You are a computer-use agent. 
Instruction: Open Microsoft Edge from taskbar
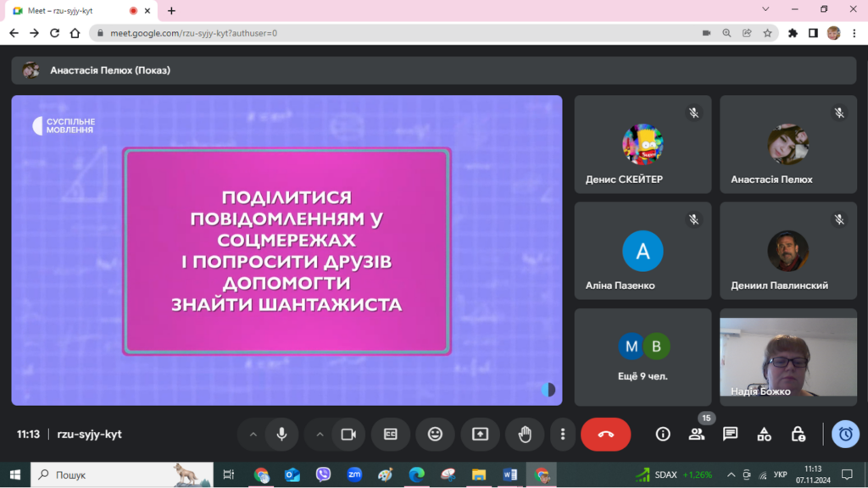coord(417,474)
